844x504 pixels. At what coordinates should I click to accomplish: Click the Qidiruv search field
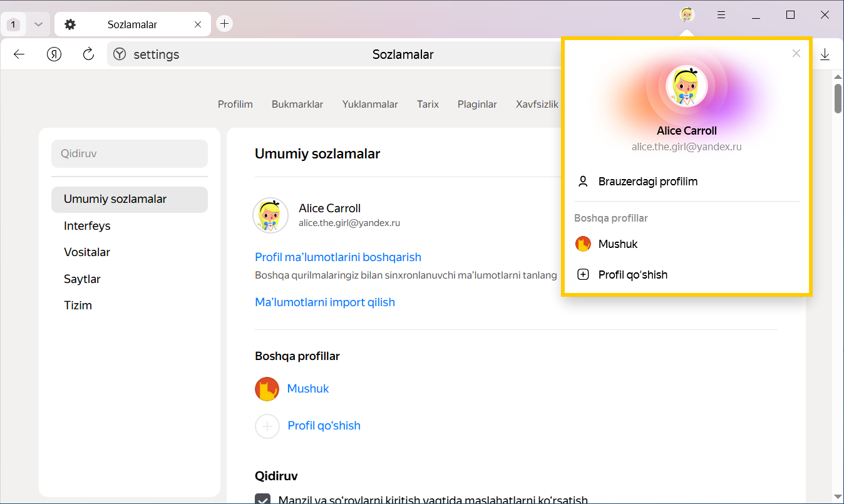[129, 153]
